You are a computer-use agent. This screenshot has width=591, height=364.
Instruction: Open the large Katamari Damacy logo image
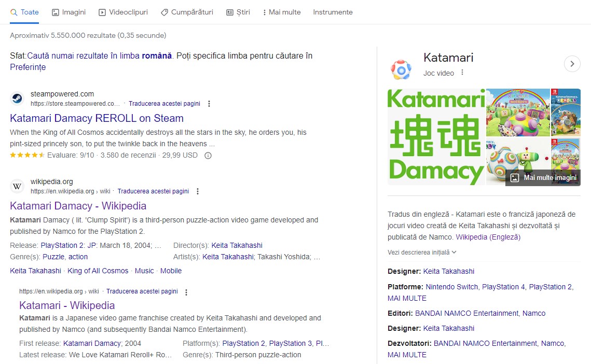436,137
